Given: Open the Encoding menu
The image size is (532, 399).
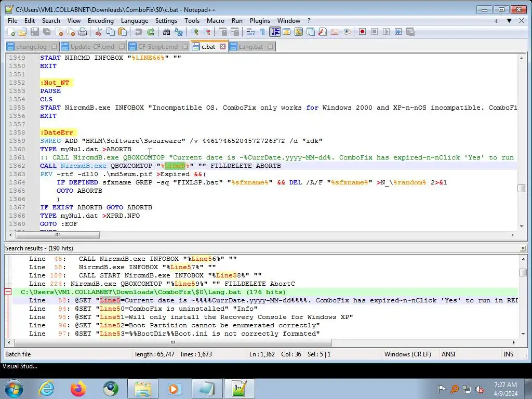Looking at the screenshot, I should pos(101,21).
